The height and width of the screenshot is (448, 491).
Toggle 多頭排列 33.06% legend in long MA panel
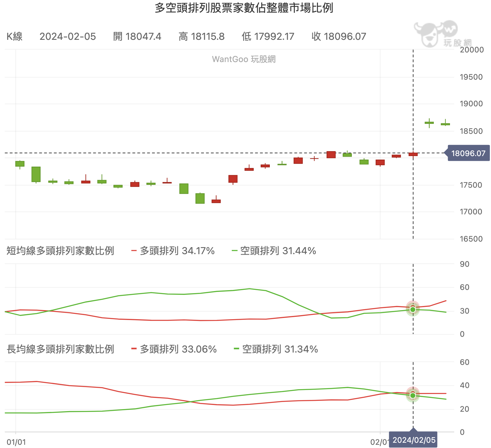coord(174,349)
